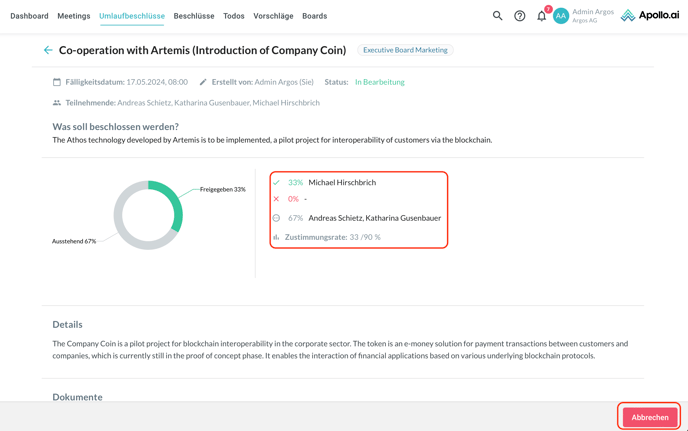Open the search magnifier icon
The width and height of the screenshot is (688, 431).
tap(497, 16)
